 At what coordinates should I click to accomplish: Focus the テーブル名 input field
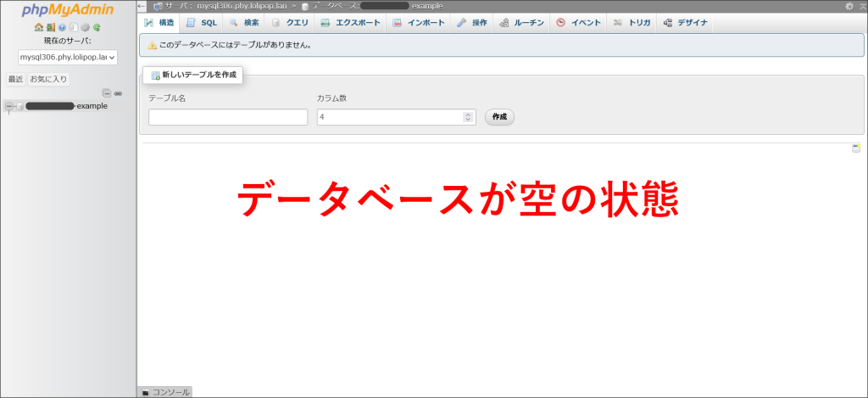click(x=228, y=117)
